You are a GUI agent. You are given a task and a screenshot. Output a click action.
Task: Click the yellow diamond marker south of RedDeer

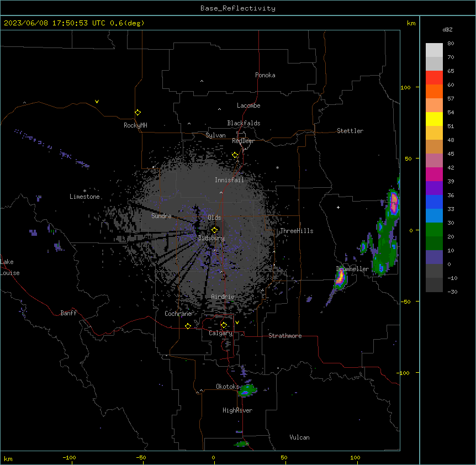235,155
